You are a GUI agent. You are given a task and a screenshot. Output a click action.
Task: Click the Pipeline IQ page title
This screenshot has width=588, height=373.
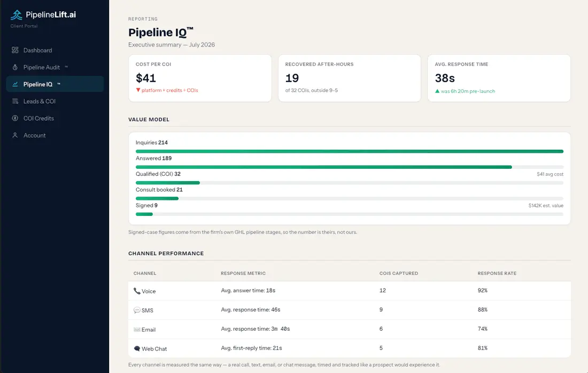[x=160, y=32]
